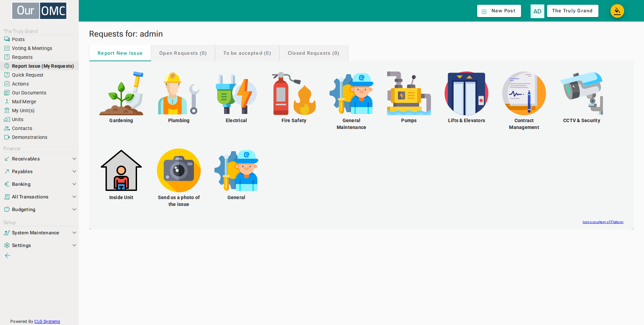The width and height of the screenshot is (644, 325).
Task: Open the Icons courtesy of Flaticon link
Action: coord(603,222)
